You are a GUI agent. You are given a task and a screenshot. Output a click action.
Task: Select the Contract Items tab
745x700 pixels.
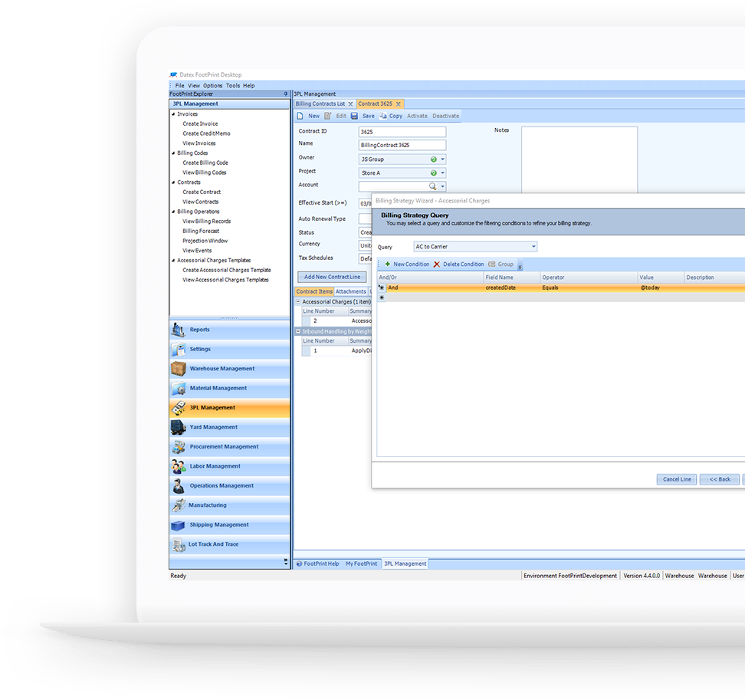(x=314, y=292)
